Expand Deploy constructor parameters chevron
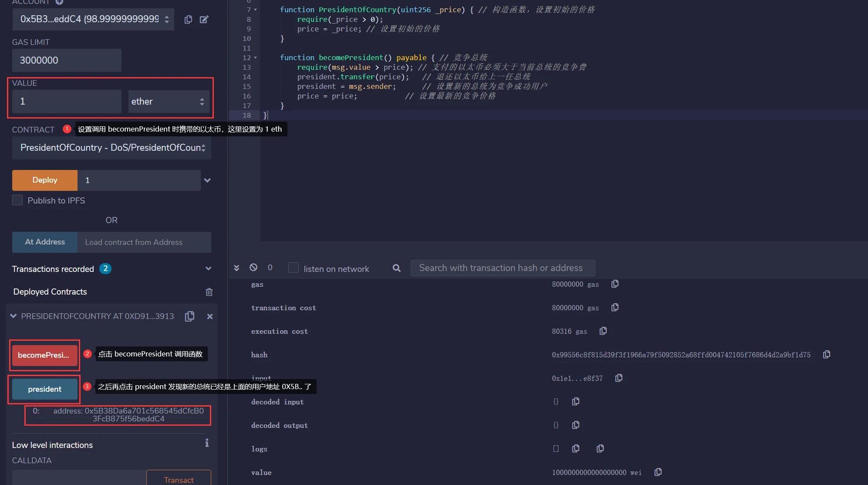Viewport: 868px width, 485px height. coord(207,180)
